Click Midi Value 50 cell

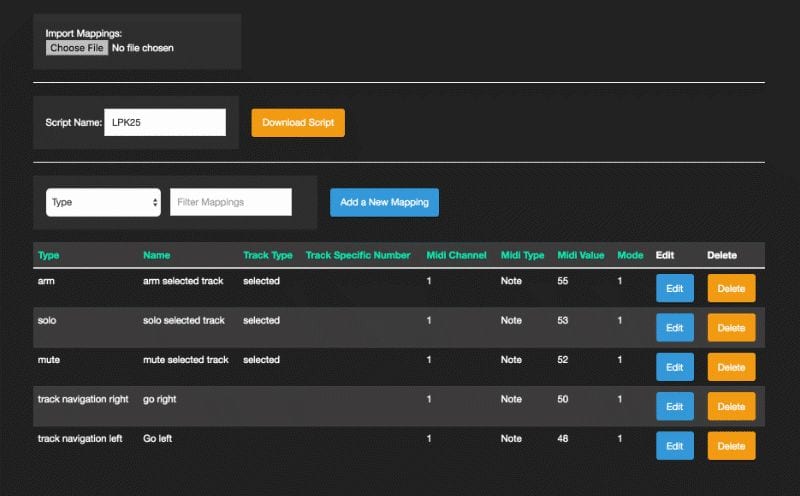[x=563, y=399]
